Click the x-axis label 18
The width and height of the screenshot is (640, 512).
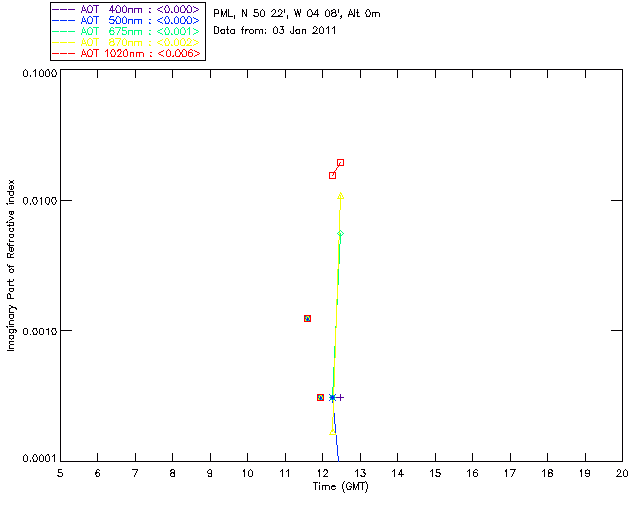(x=547, y=473)
